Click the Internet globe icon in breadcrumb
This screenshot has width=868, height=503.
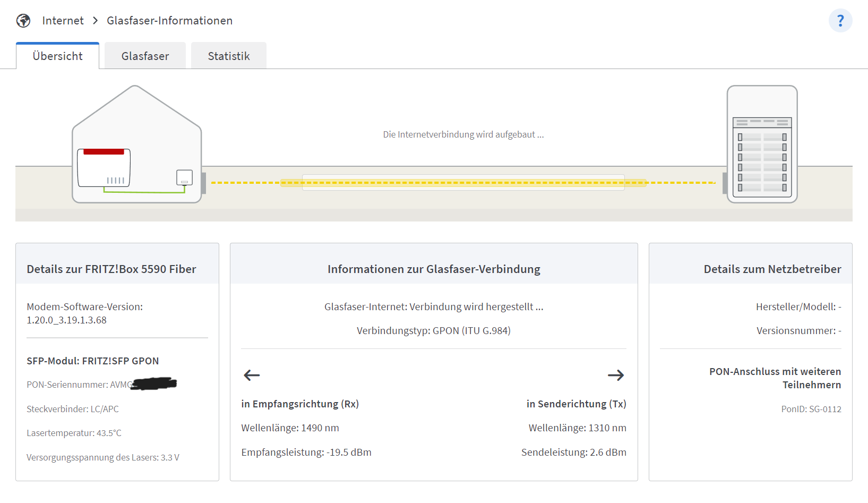point(23,21)
